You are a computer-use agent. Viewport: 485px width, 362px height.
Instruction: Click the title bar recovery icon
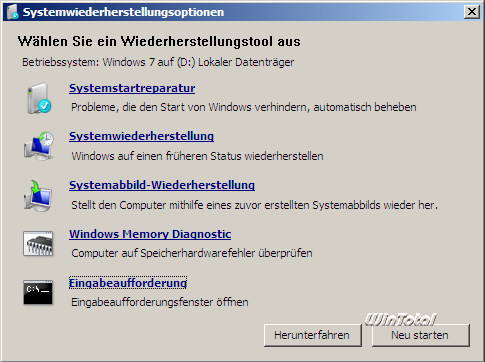click(13, 12)
